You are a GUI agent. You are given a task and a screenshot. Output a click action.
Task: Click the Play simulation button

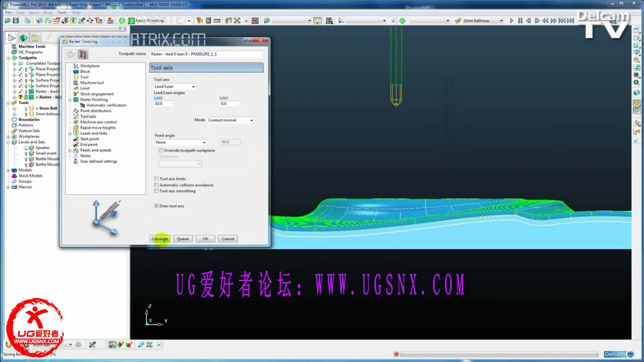click(512, 21)
